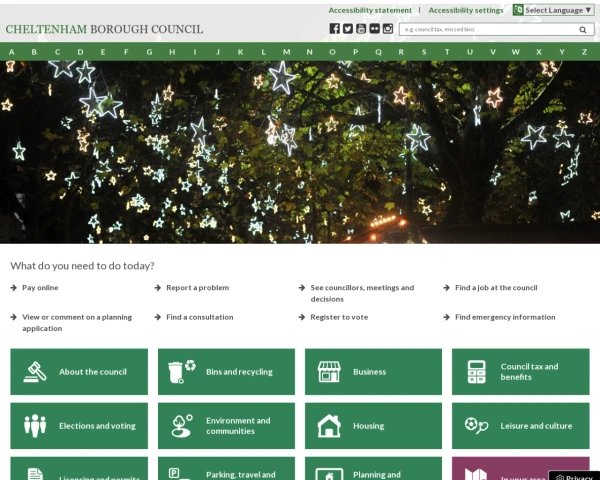600x480 pixels.
Task: Open the council's YouTube channel icon
Action: coord(361,29)
